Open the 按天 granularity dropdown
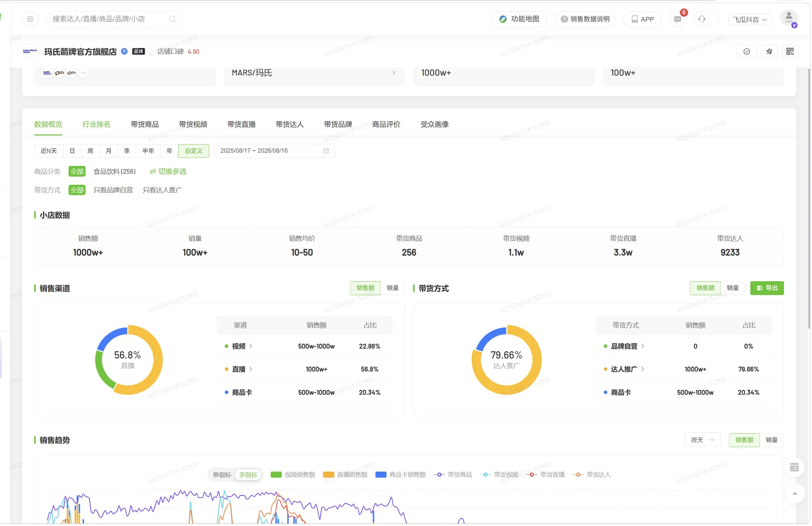812x526 pixels. 702,440
